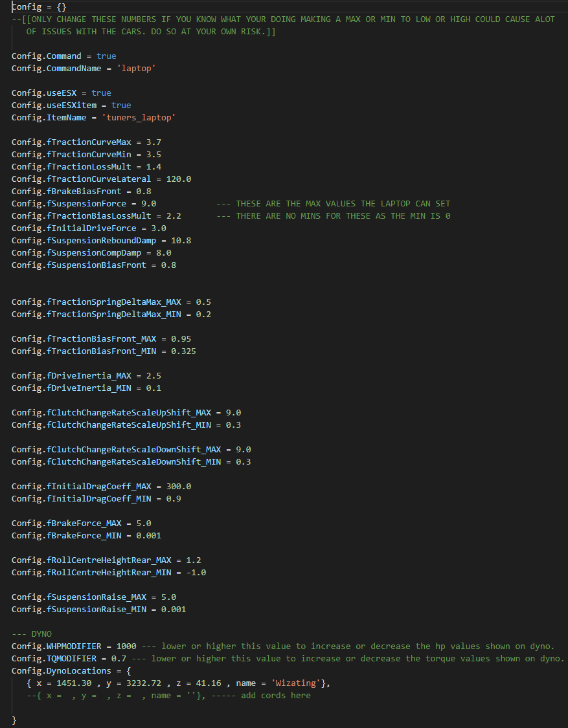Click the fSuspensionForce value 9.0
The width and height of the screenshot is (568, 728).
(149, 203)
